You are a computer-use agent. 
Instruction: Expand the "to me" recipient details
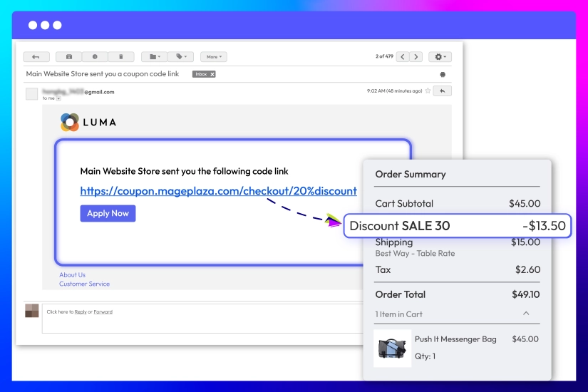58,98
